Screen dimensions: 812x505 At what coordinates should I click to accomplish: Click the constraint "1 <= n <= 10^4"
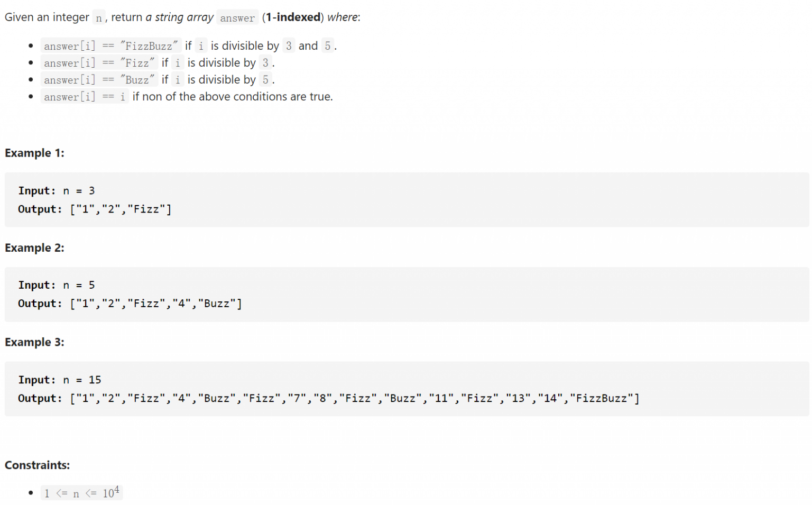82,493
